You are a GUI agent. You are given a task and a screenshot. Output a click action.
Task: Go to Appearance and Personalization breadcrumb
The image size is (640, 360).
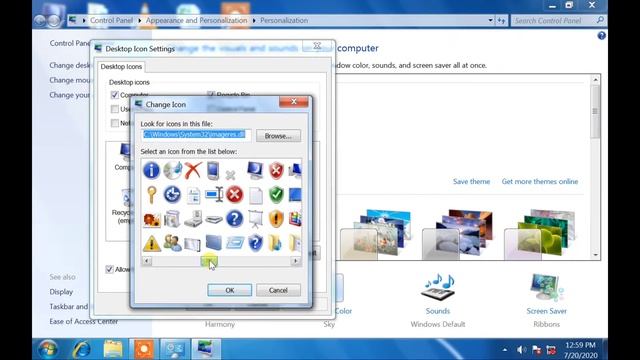[x=196, y=20]
